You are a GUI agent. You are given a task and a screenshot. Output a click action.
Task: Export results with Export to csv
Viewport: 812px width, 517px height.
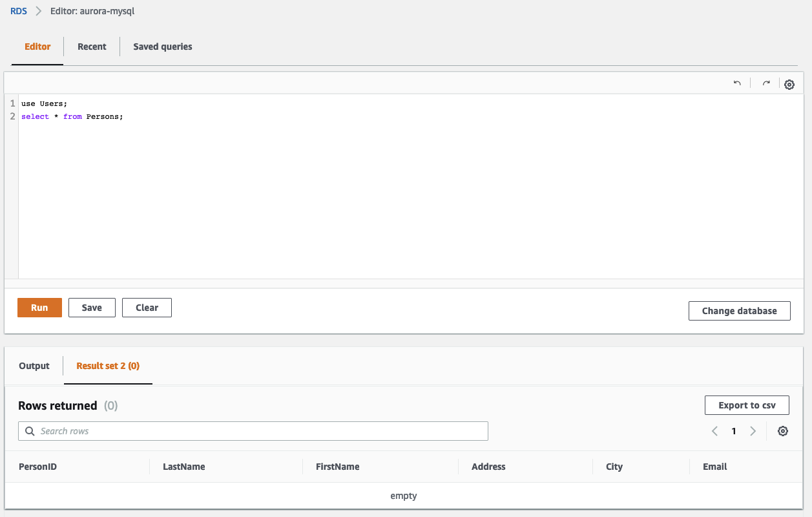point(746,405)
